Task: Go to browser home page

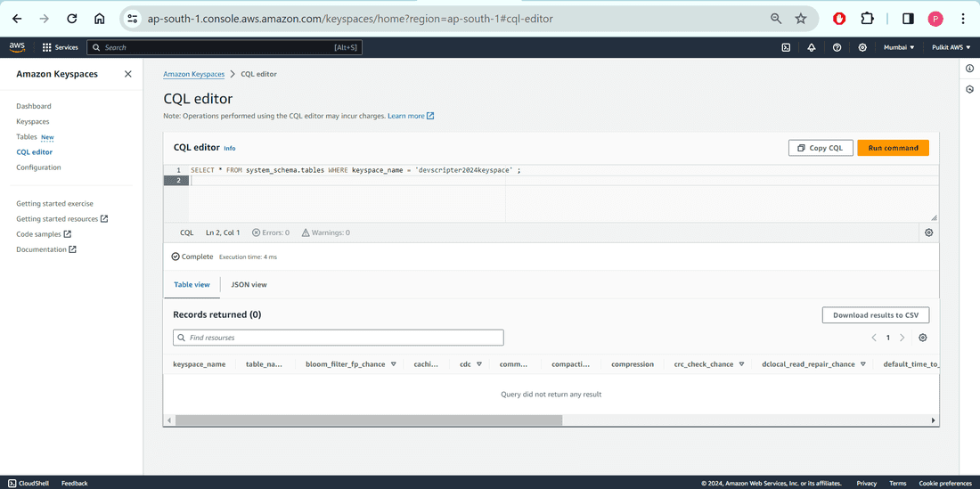Action: tap(100, 19)
